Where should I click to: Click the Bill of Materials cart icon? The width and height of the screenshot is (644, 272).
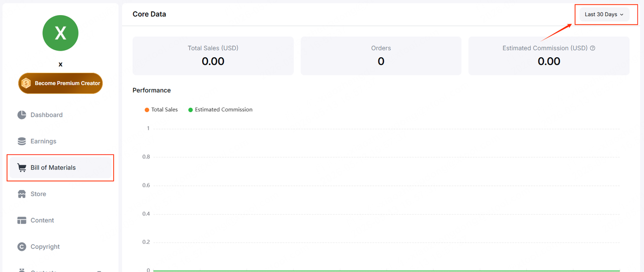pyautogui.click(x=22, y=167)
